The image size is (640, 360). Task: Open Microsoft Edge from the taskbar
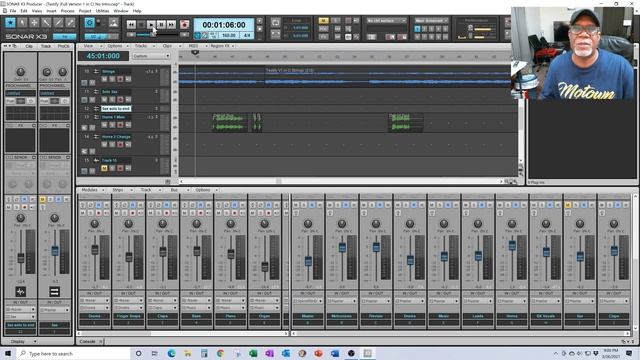pyautogui.click(x=171, y=353)
